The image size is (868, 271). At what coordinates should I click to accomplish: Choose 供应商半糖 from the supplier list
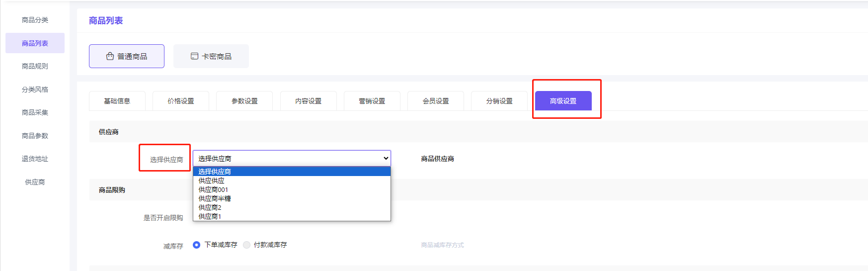point(215,198)
